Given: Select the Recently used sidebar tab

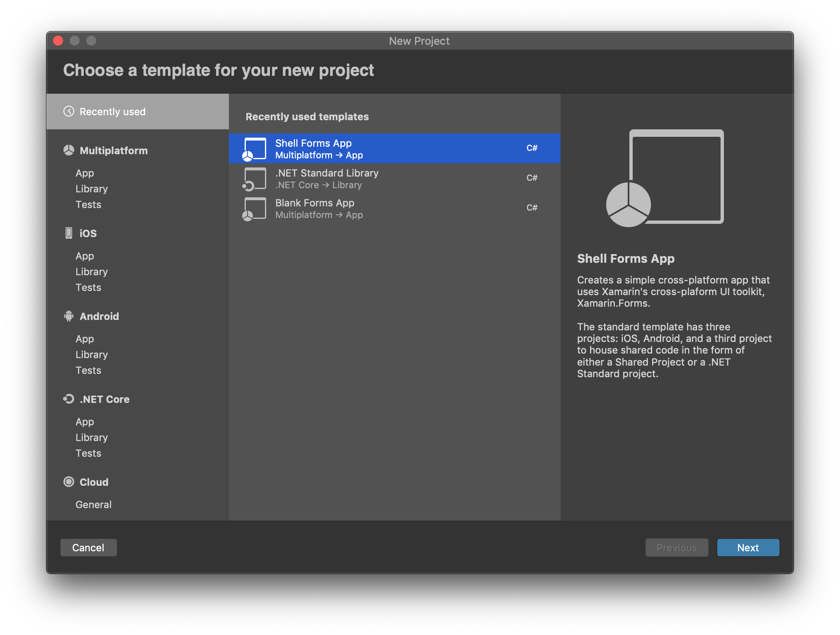Looking at the screenshot, I should pyautogui.click(x=137, y=111).
